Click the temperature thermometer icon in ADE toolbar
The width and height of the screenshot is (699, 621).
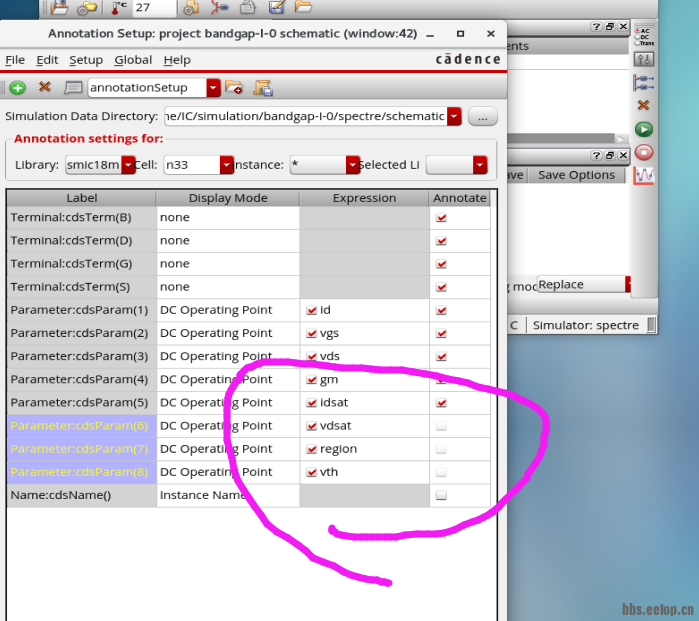coord(119,8)
